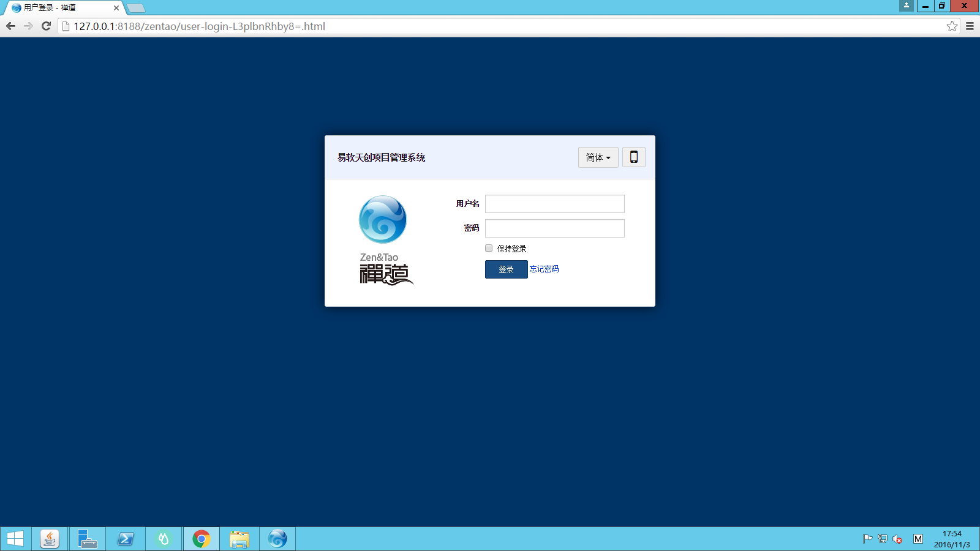
Task: Open the Action Center flag icon
Action: [867, 539]
